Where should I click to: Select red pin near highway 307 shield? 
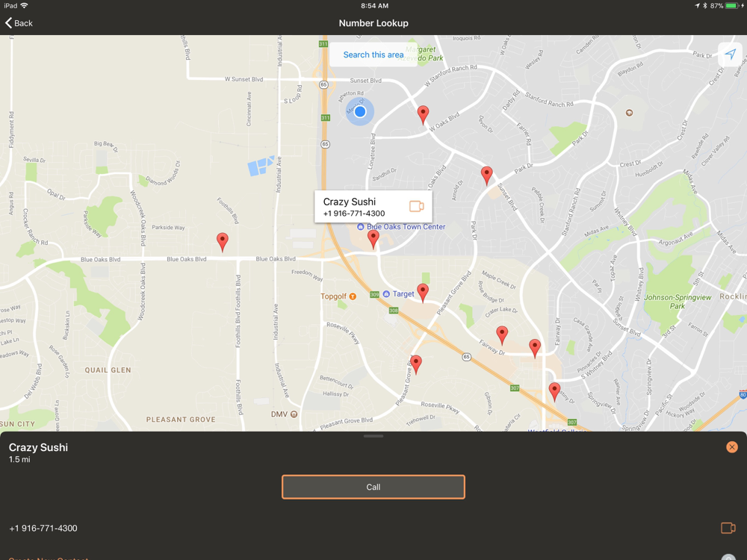[x=554, y=391]
